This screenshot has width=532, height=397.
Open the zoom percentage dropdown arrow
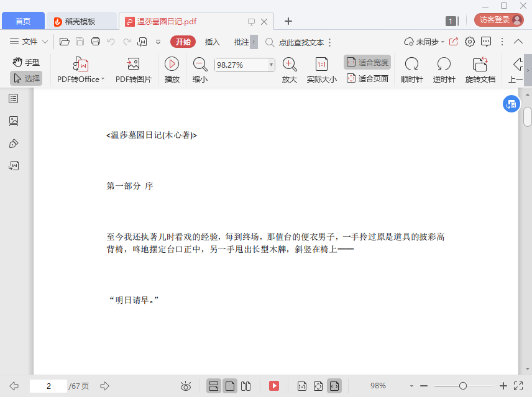(271, 65)
